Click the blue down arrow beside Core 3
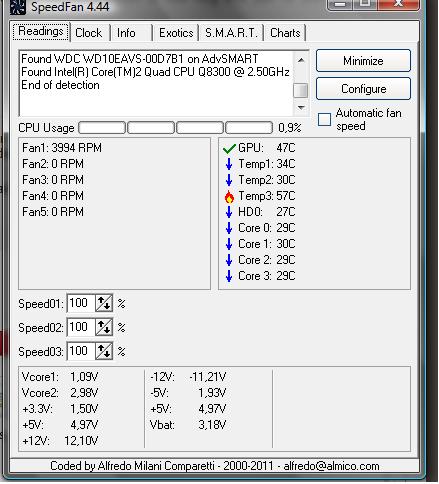Screen dimensions: 439x484 tap(229, 276)
